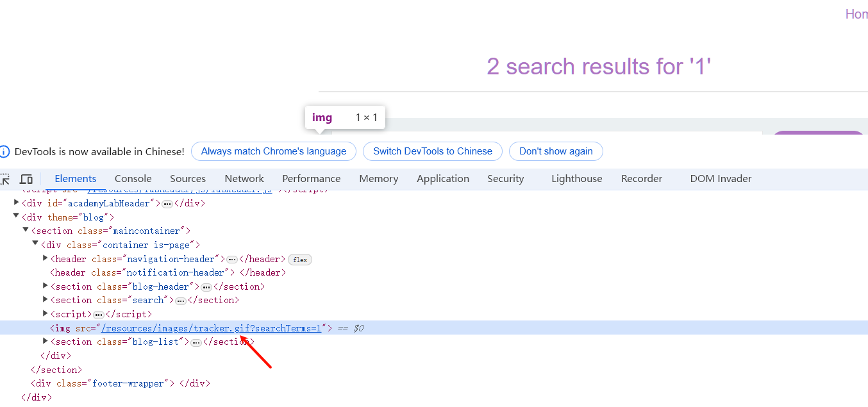Collapse the maincontainer section node
This screenshot has height=407, width=868.
click(26, 230)
